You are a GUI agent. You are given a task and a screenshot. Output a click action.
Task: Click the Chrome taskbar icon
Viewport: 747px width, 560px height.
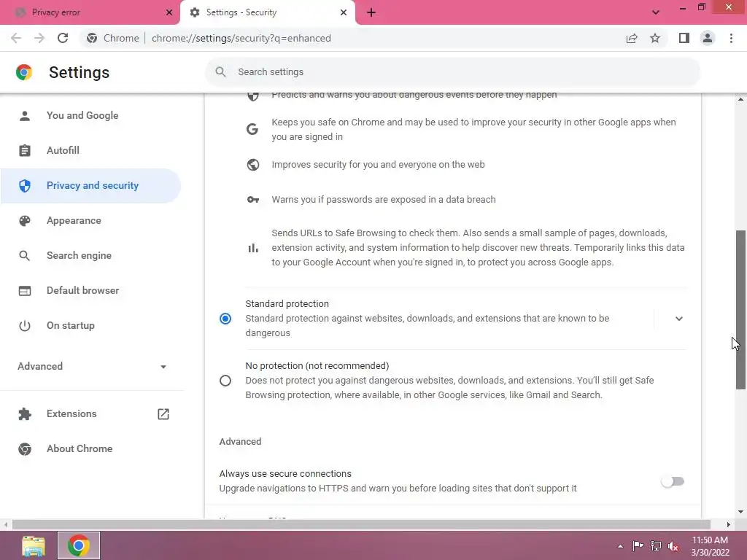pyautogui.click(x=79, y=545)
